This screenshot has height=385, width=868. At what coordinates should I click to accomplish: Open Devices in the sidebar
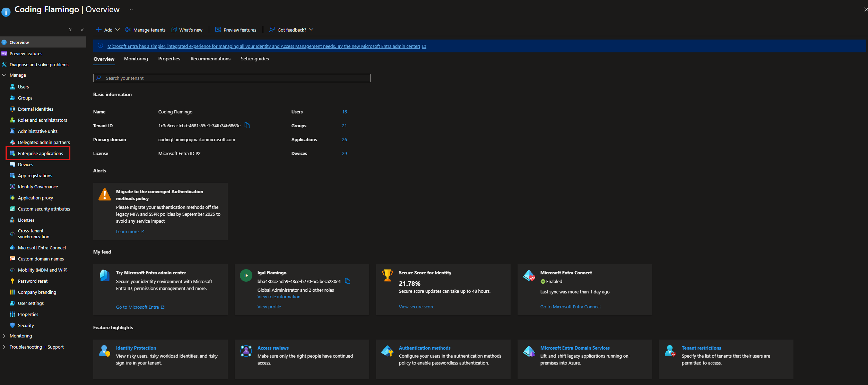(25, 164)
